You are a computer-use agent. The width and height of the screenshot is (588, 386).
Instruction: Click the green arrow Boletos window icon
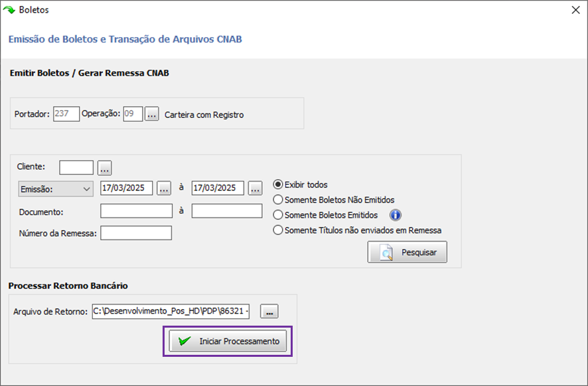9,10
